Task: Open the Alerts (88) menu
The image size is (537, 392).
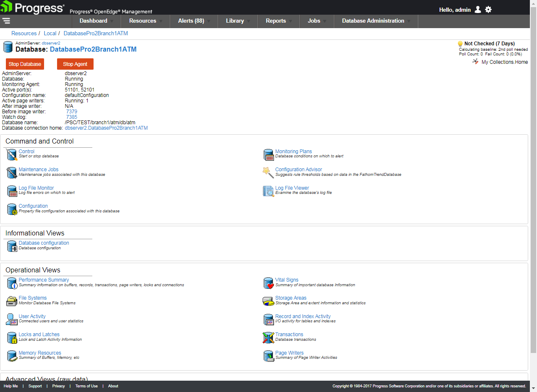Action: [194, 21]
